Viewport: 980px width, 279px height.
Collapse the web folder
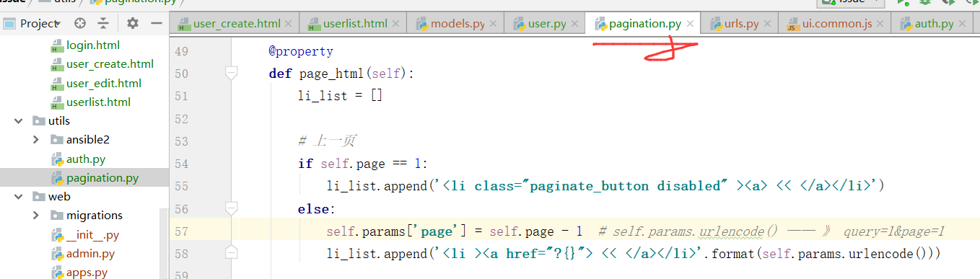coord(19,196)
